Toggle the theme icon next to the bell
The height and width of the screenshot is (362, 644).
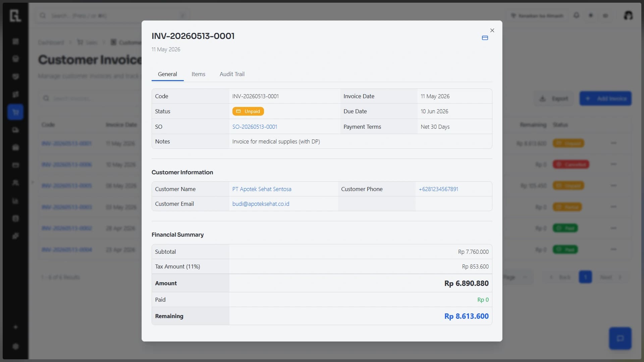click(591, 15)
